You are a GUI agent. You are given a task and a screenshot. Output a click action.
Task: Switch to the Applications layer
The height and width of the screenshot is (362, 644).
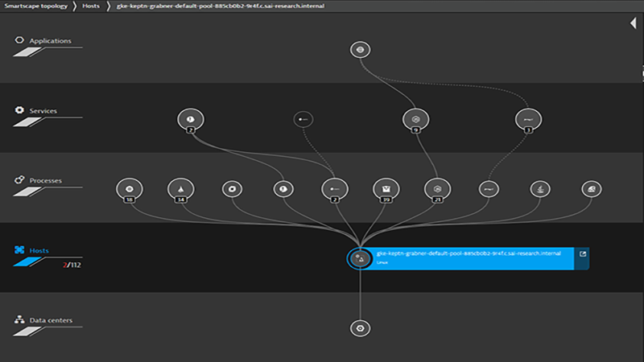(x=50, y=40)
